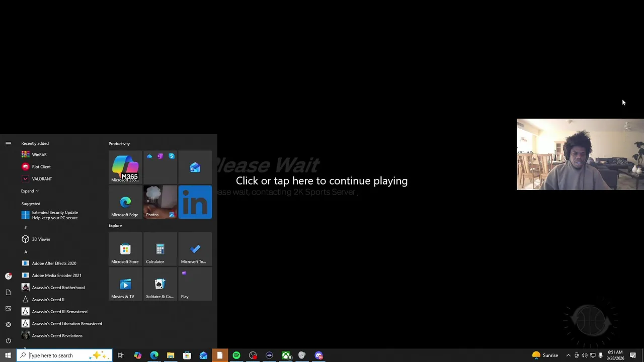Open Power options in Start menu
The height and width of the screenshot is (362, 644).
[8, 340]
